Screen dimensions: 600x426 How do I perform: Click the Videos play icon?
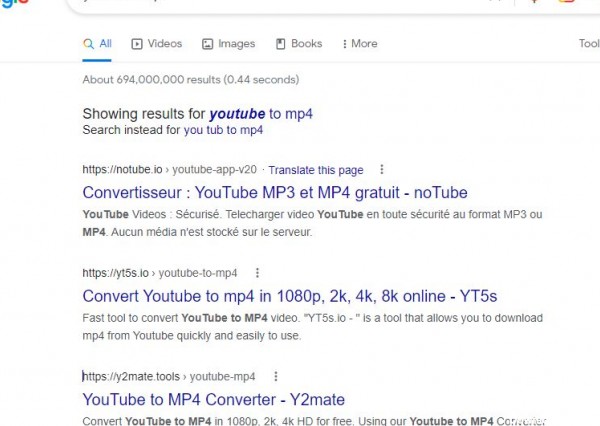(x=138, y=44)
